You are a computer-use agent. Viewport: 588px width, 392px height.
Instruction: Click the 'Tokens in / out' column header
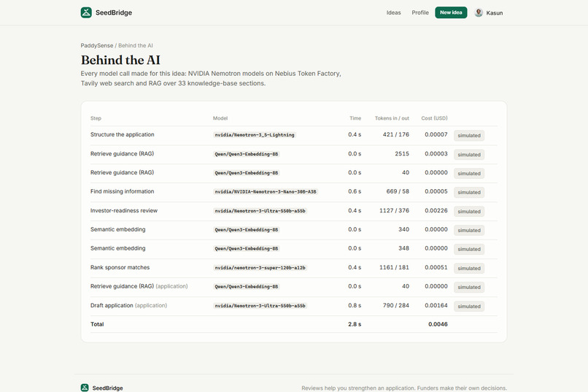[x=392, y=118]
